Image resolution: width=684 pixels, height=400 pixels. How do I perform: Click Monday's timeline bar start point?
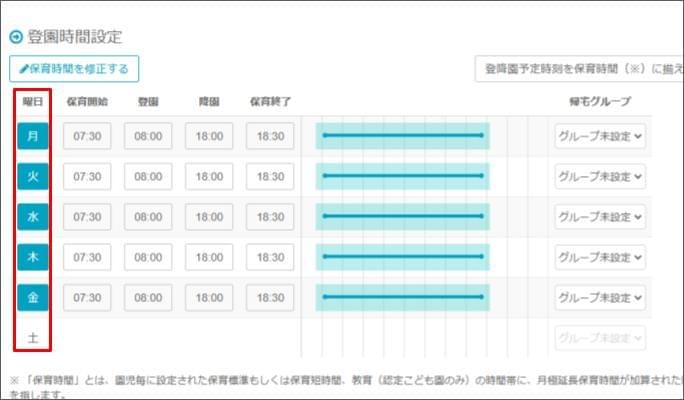coord(324,135)
